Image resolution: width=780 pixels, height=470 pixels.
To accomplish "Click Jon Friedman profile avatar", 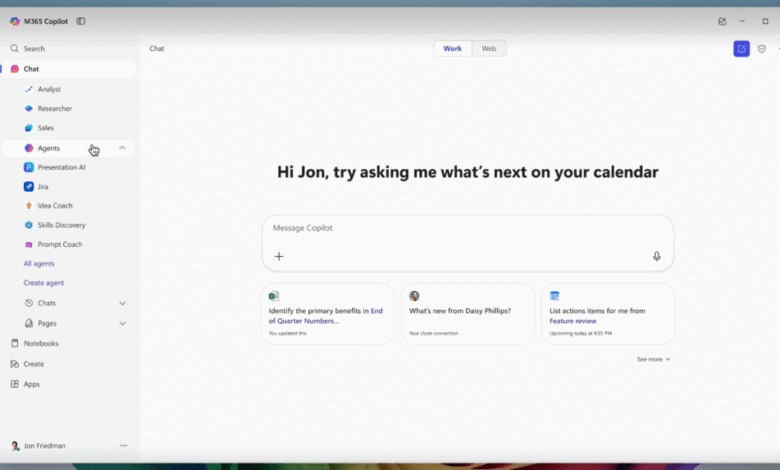I will click(15, 446).
